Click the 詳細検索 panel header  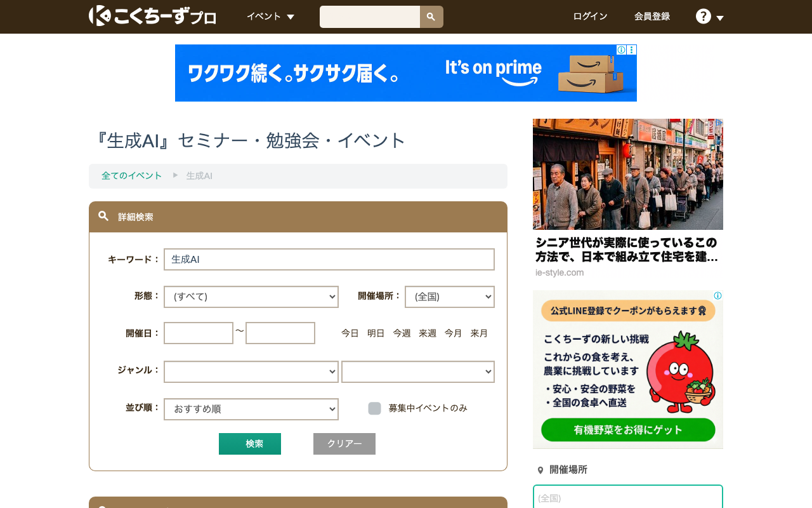[x=298, y=217]
